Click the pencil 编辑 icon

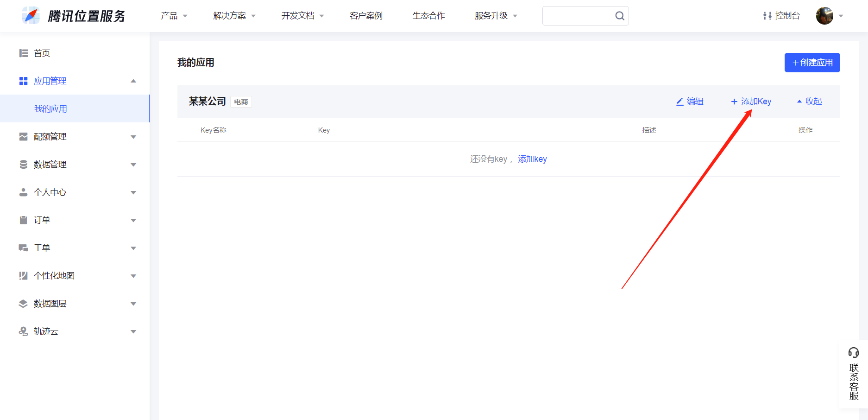680,102
